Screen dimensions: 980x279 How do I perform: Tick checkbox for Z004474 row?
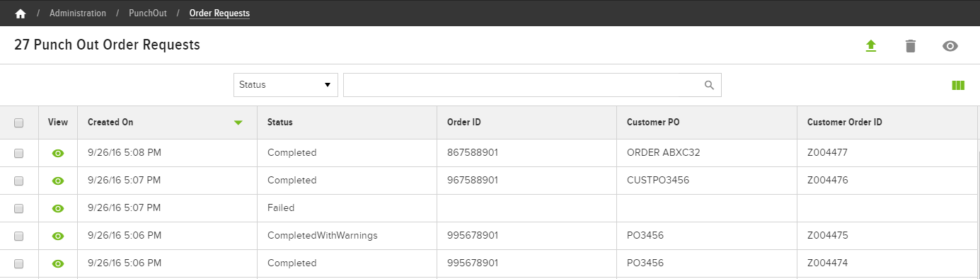19,263
